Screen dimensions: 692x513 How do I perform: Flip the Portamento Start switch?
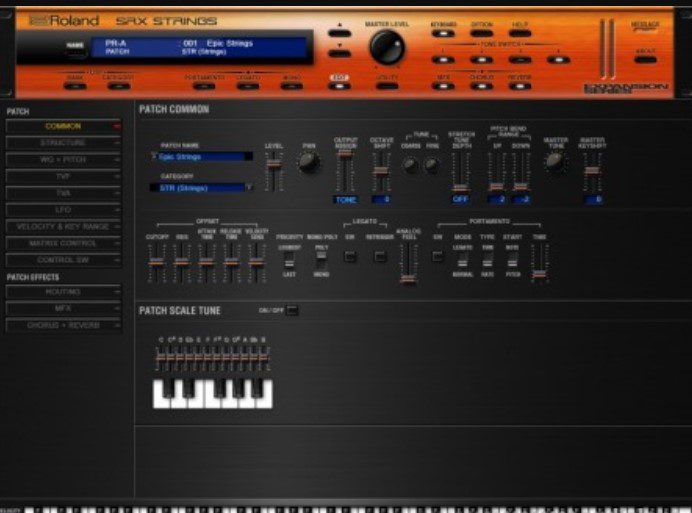coord(512,260)
